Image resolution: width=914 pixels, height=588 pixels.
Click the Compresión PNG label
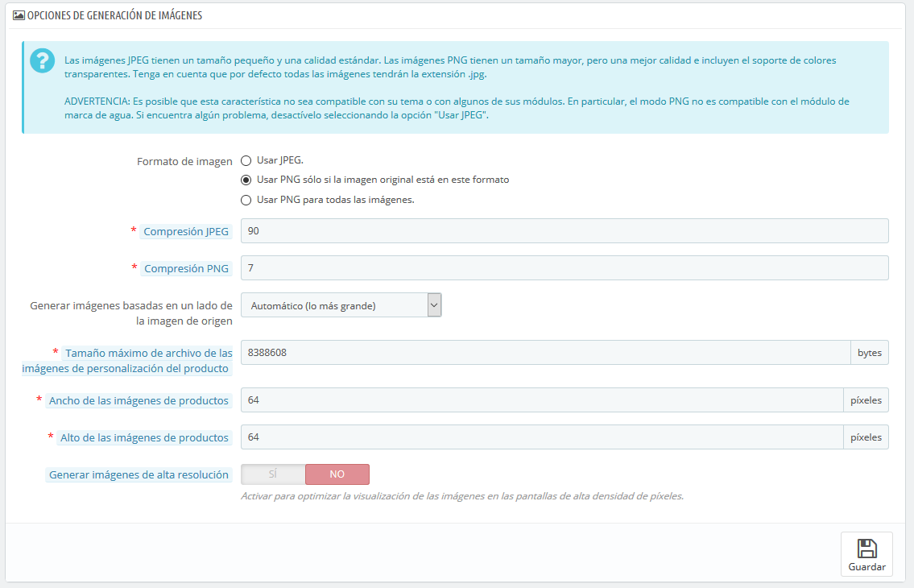[x=187, y=268]
